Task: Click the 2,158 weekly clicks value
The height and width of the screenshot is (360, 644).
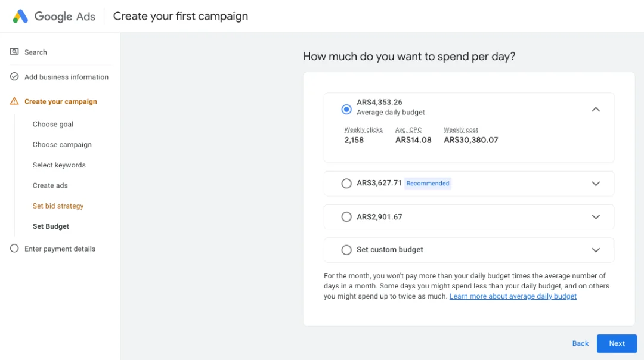Action: pos(354,140)
